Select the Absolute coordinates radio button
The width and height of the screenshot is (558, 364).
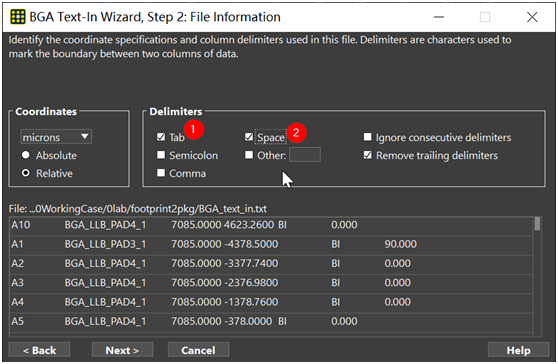tap(26, 155)
